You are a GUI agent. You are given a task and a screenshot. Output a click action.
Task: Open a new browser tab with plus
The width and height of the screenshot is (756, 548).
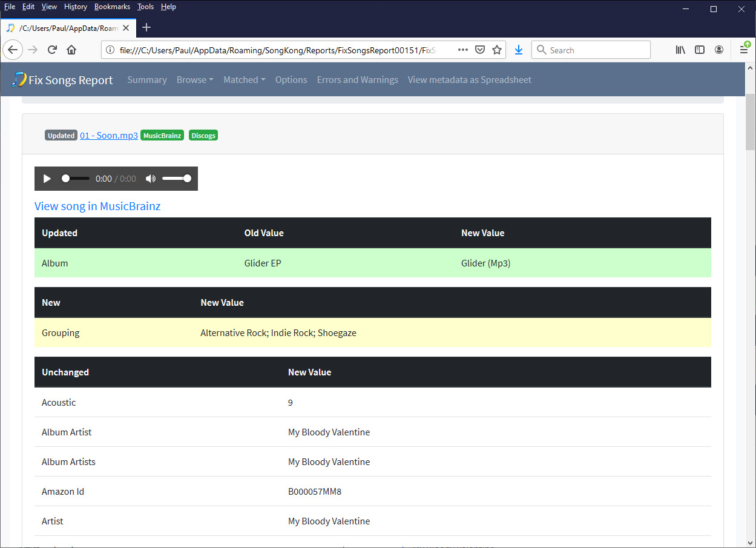(146, 27)
